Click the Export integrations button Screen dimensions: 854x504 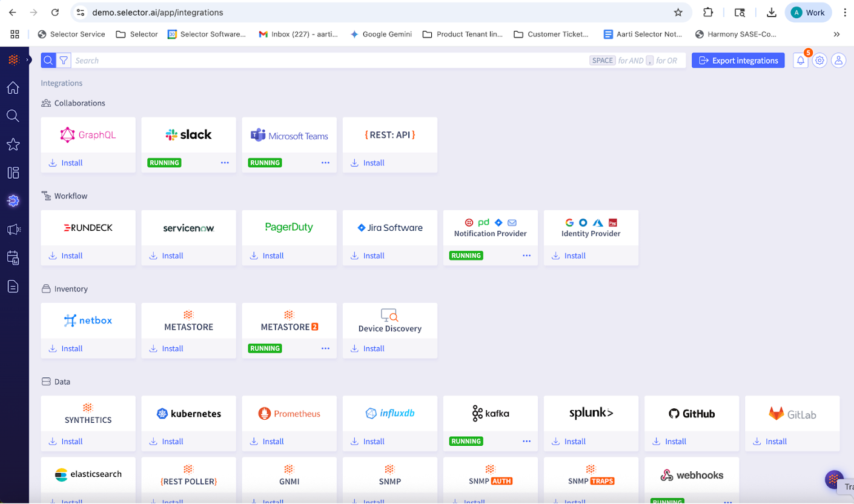point(738,61)
